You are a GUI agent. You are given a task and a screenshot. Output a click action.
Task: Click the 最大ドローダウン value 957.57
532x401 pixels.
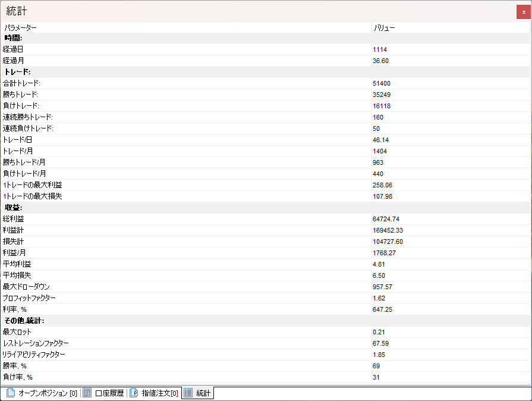click(382, 287)
